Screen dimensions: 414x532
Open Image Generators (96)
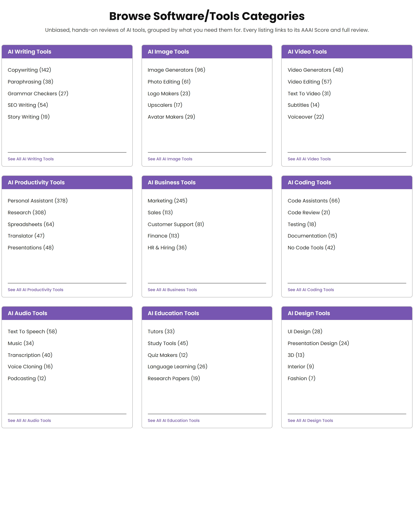click(x=177, y=70)
